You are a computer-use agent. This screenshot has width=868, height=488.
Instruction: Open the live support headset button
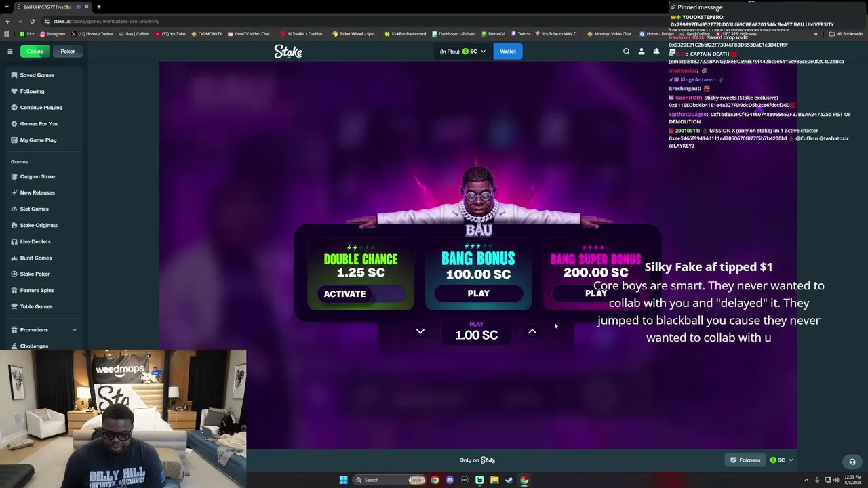pos(852,462)
